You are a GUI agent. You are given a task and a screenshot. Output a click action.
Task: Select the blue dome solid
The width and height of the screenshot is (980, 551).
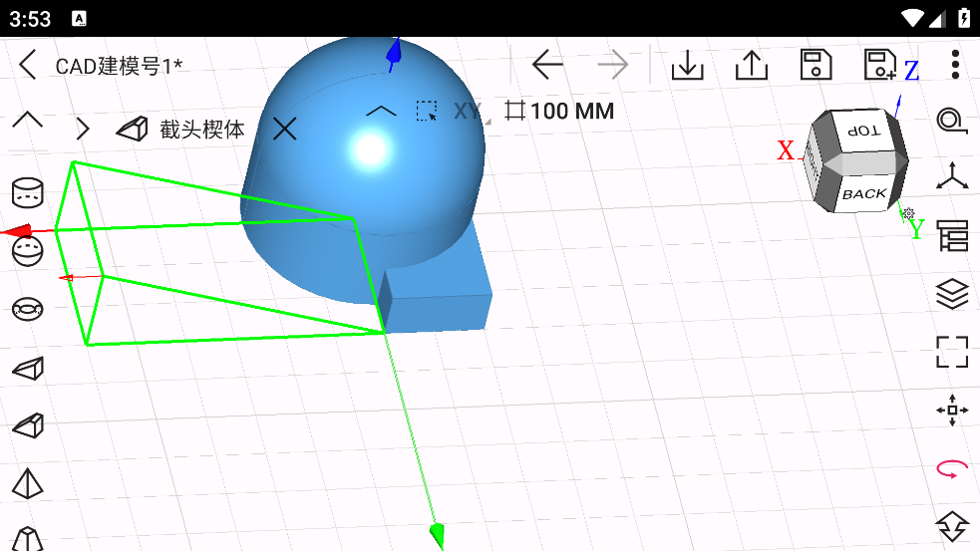point(369,168)
